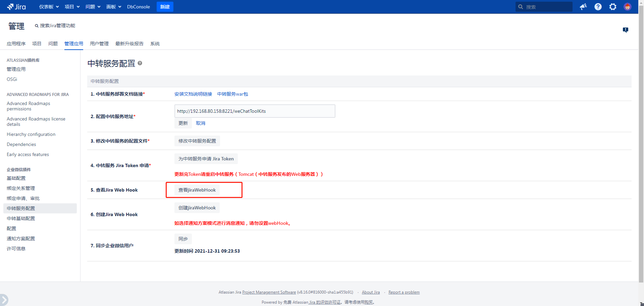Image resolution: width=644 pixels, height=306 pixels.
Task: Open the 安装文档说明链接 link
Action: [193, 94]
